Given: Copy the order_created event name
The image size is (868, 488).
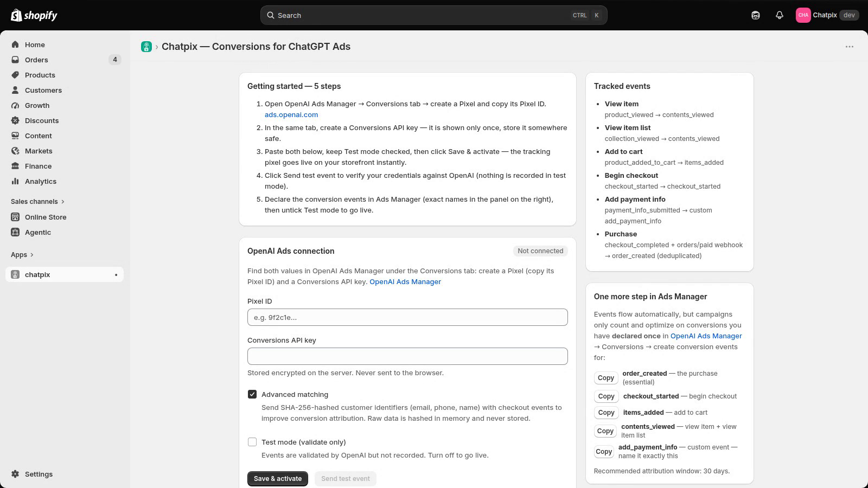Looking at the screenshot, I should [606, 378].
